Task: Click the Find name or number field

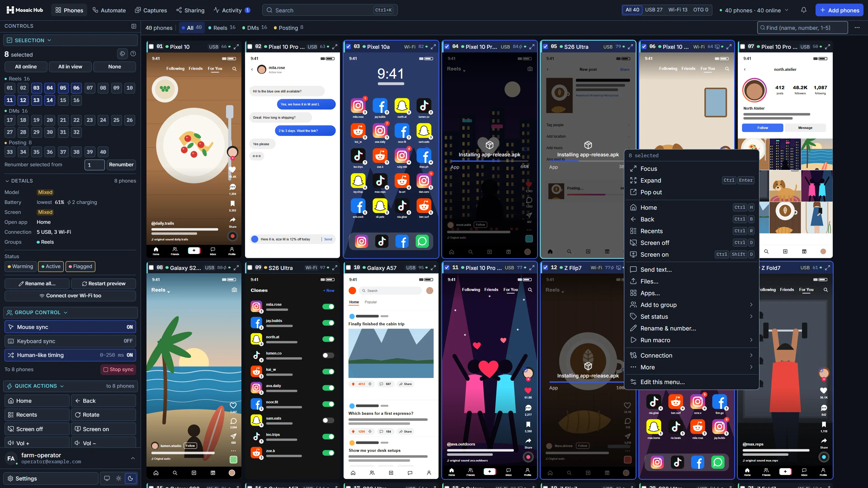Action: point(802,28)
